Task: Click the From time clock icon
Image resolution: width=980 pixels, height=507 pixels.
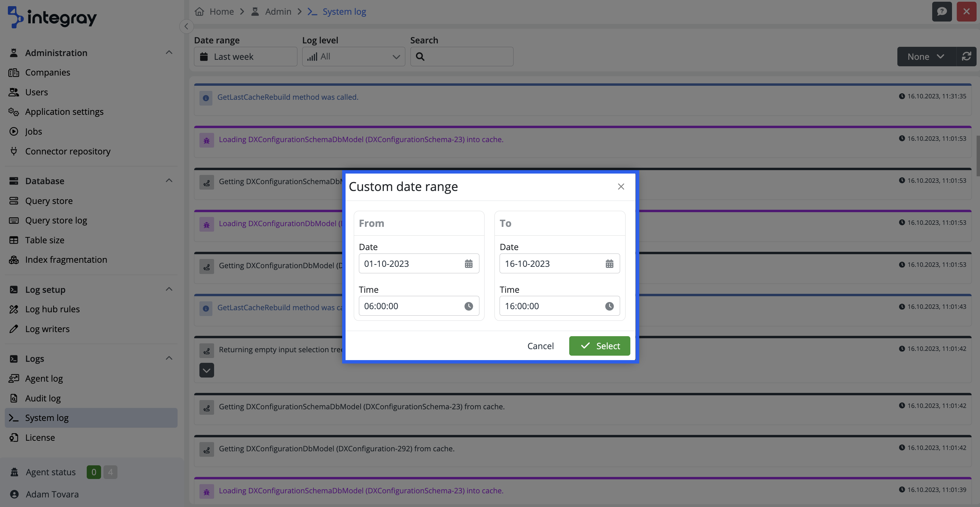Action: pos(468,306)
